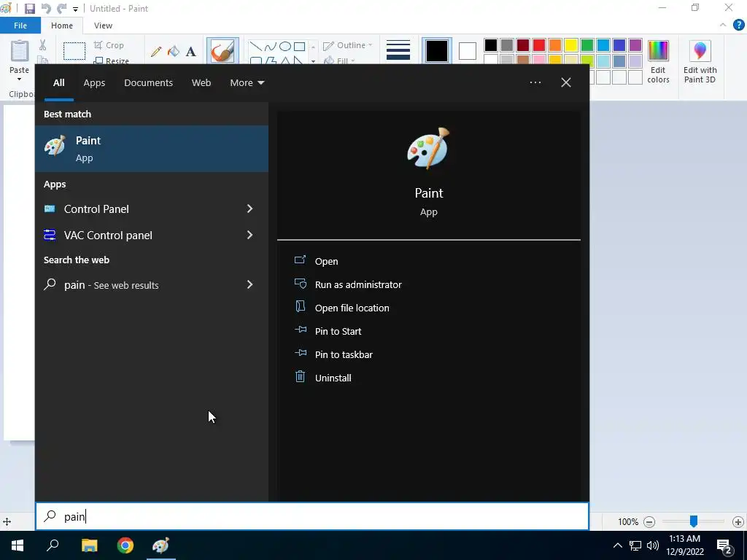This screenshot has height=560, width=747.
Task: Choose Open file location
Action: pos(341,308)
